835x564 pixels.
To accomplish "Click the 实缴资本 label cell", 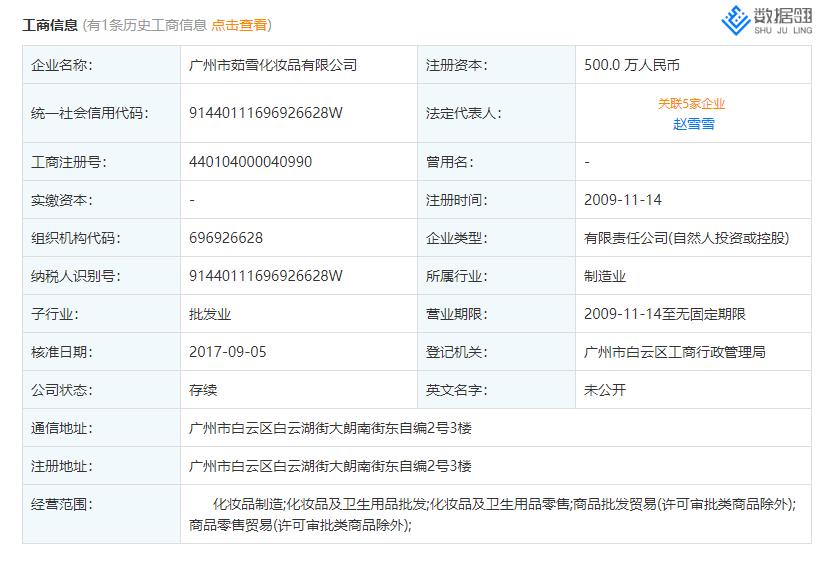I will point(101,200).
